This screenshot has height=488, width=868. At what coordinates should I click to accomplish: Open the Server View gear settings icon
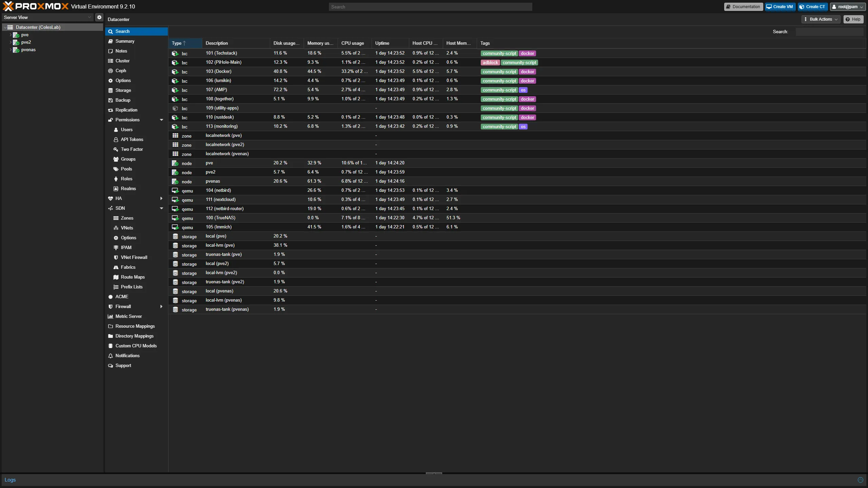tap(99, 17)
